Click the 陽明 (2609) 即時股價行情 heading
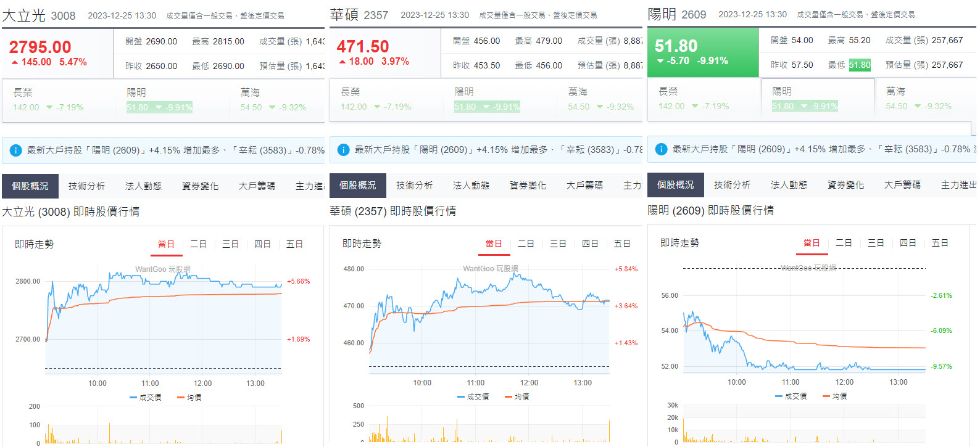980x447 pixels. [x=711, y=210]
